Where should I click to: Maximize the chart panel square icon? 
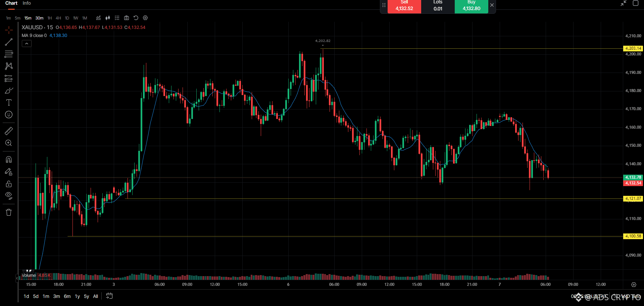(x=636, y=3)
